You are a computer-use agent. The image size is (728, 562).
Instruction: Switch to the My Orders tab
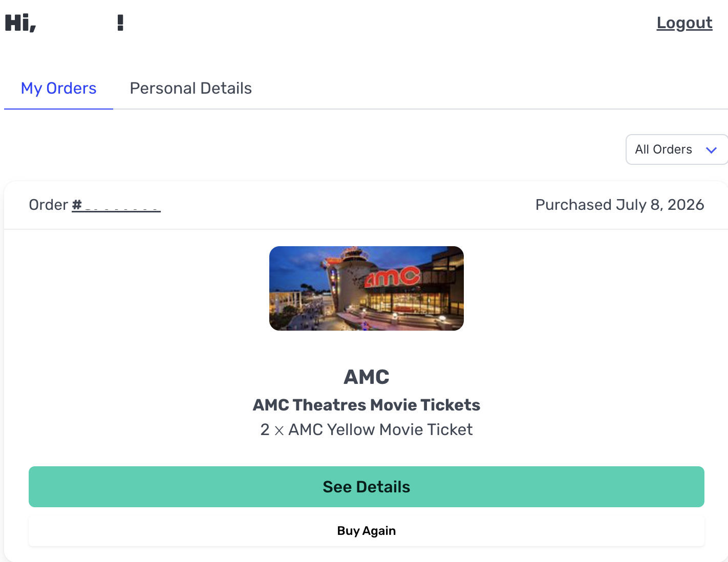tap(58, 88)
